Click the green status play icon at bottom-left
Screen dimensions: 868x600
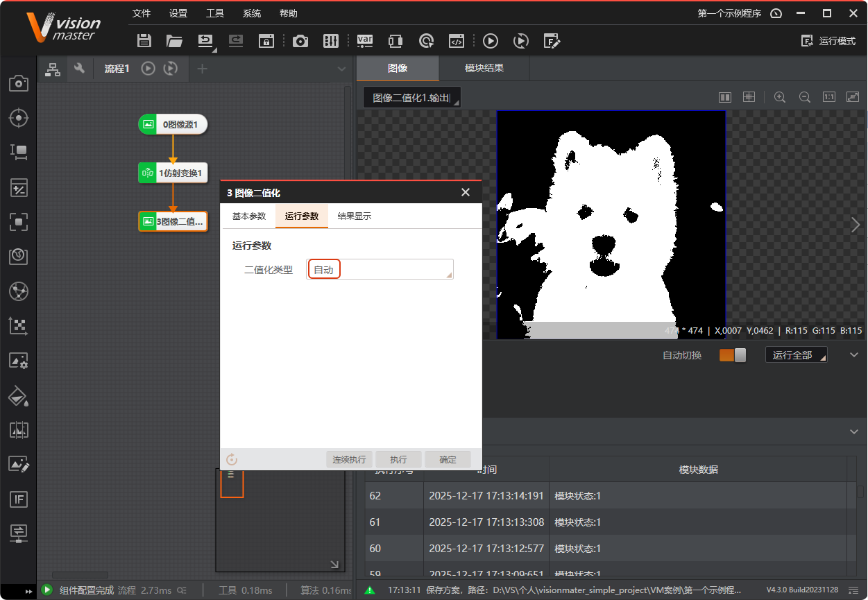pyautogui.click(x=46, y=590)
